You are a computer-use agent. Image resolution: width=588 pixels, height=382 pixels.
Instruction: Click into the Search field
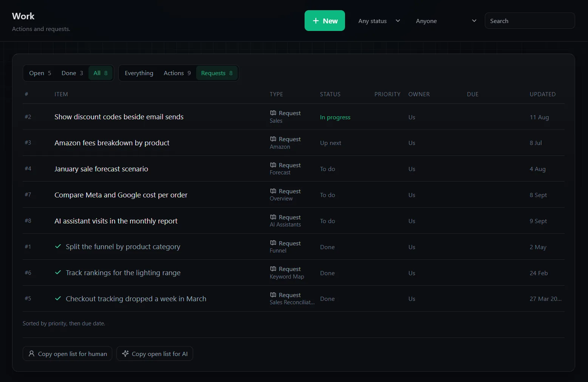530,21
